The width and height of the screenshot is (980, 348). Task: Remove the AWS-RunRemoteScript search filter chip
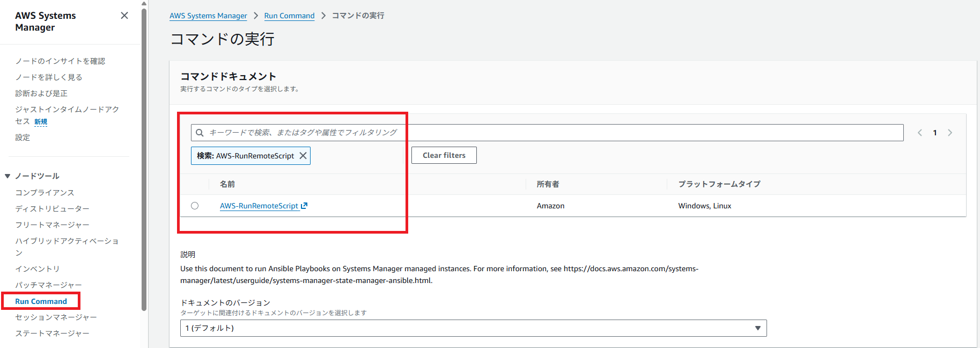(x=303, y=156)
